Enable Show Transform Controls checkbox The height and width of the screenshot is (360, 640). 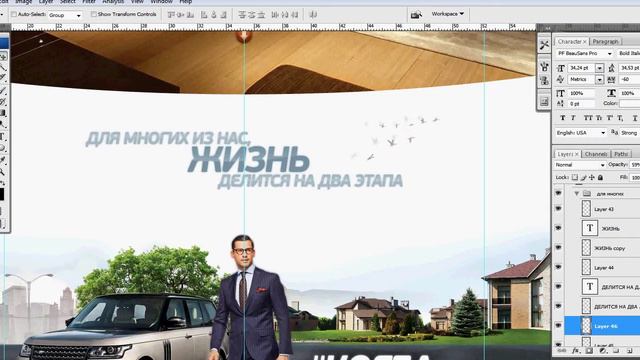[x=94, y=14]
